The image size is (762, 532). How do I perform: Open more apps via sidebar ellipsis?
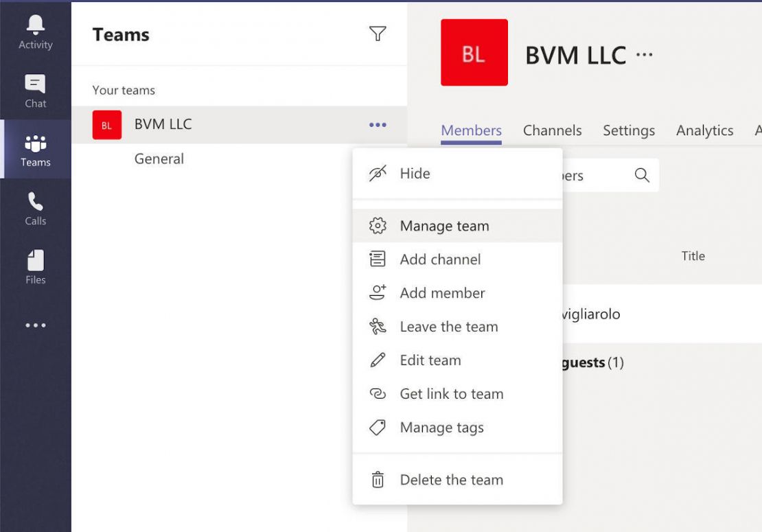pos(35,324)
